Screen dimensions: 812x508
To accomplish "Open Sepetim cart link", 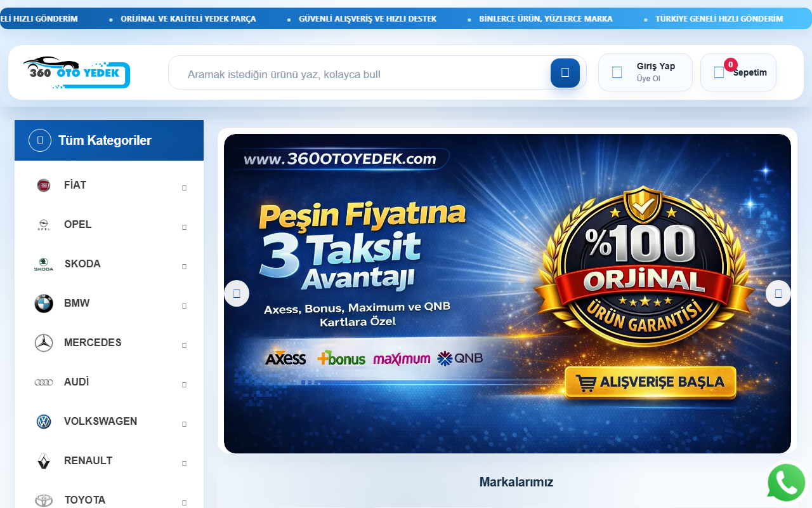I will 750,72.
